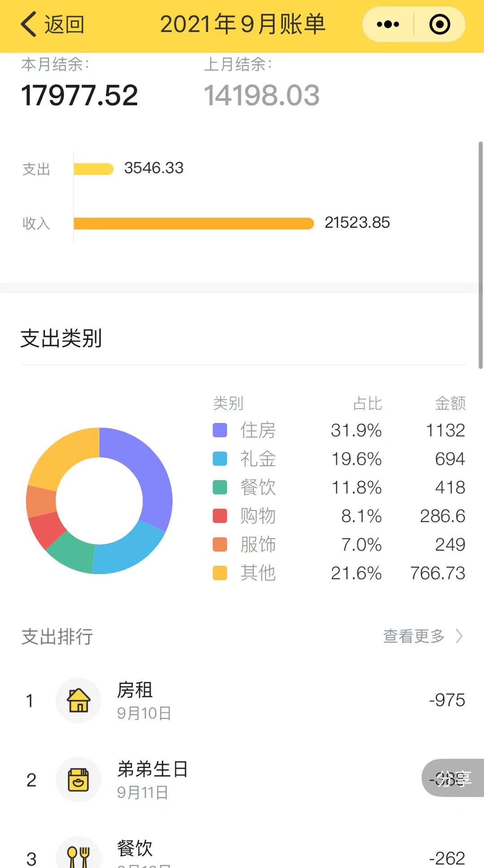
Task: Tap the 766.73 amount value
Action: 438,573
